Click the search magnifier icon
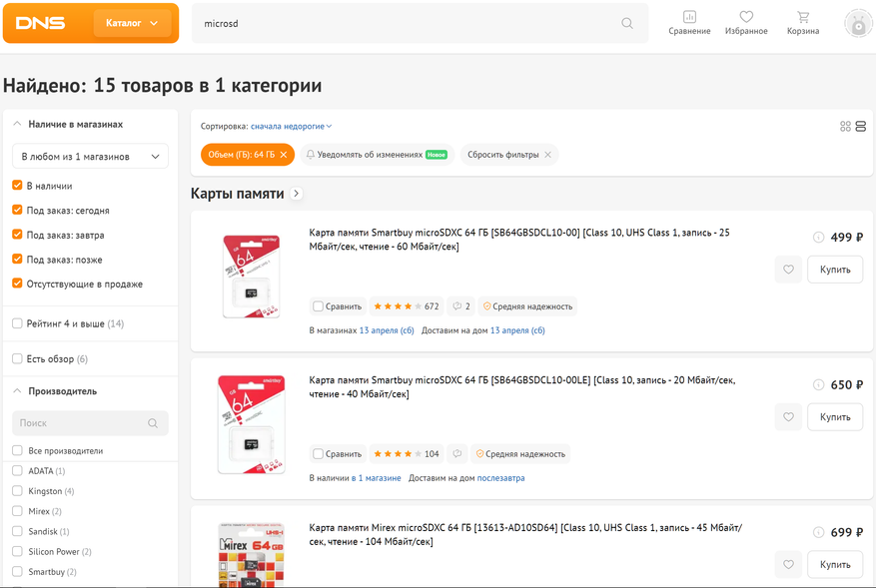Viewport: 876px width, 588px height. (x=627, y=23)
